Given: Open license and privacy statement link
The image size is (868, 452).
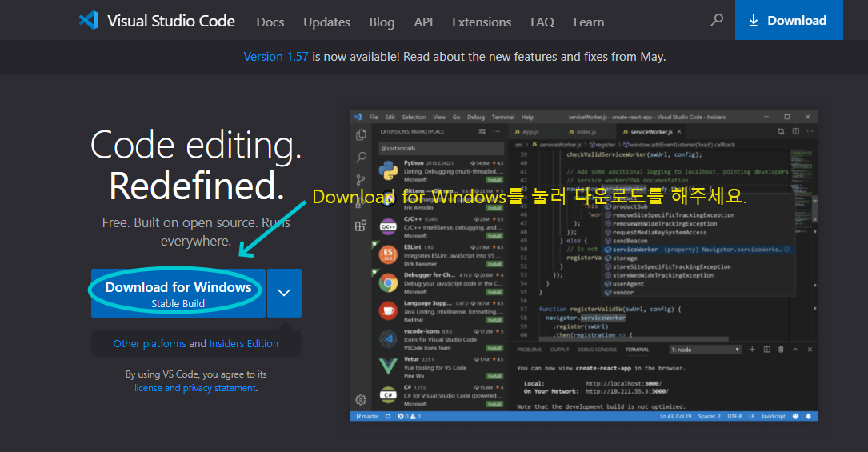Looking at the screenshot, I should pyautogui.click(x=195, y=388).
